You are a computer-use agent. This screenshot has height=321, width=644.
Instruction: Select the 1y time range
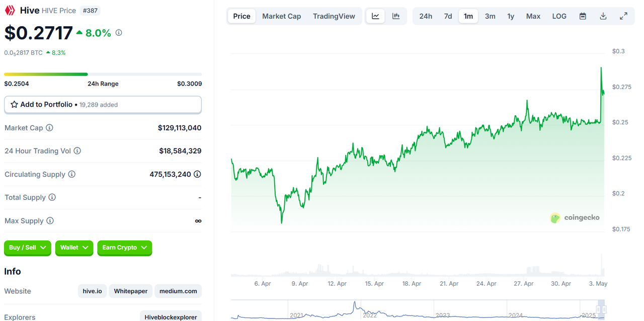coord(511,16)
